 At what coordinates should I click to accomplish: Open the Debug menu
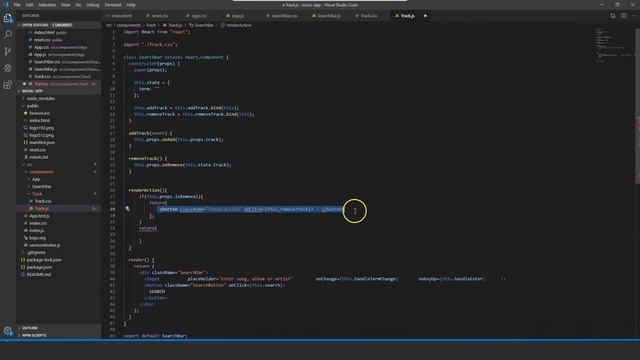click(93, 5)
